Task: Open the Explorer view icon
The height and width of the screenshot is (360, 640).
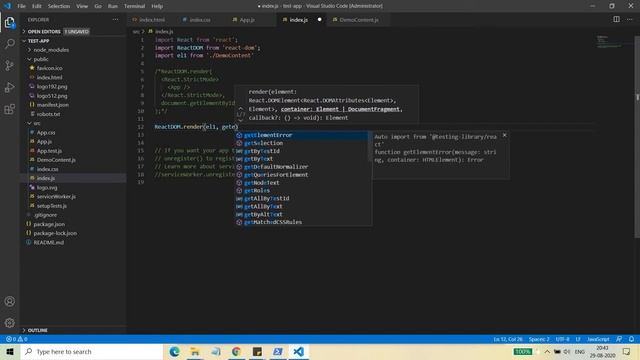Action: pyautogui.click(x=10, y=22)
